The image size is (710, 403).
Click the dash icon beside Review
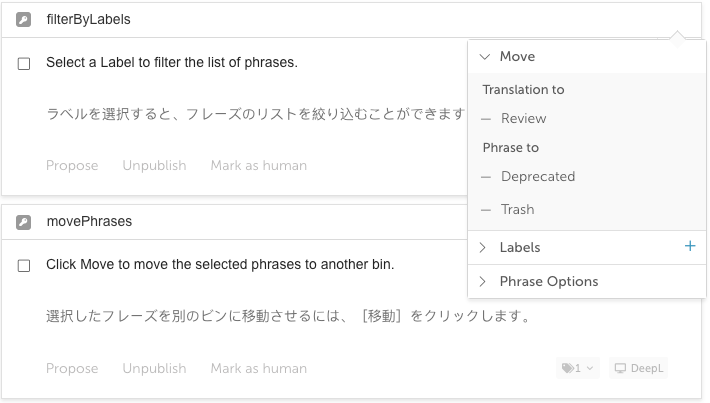pos(486,119)
